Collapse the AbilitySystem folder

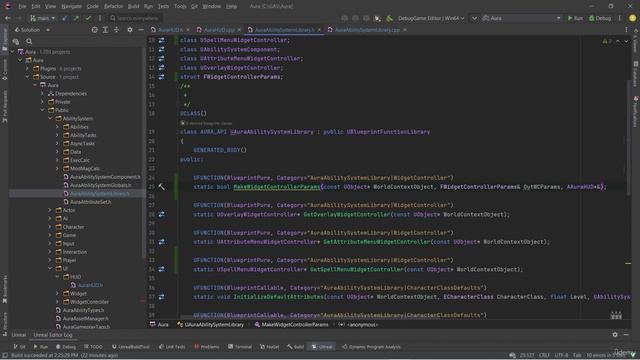point(50,118)
